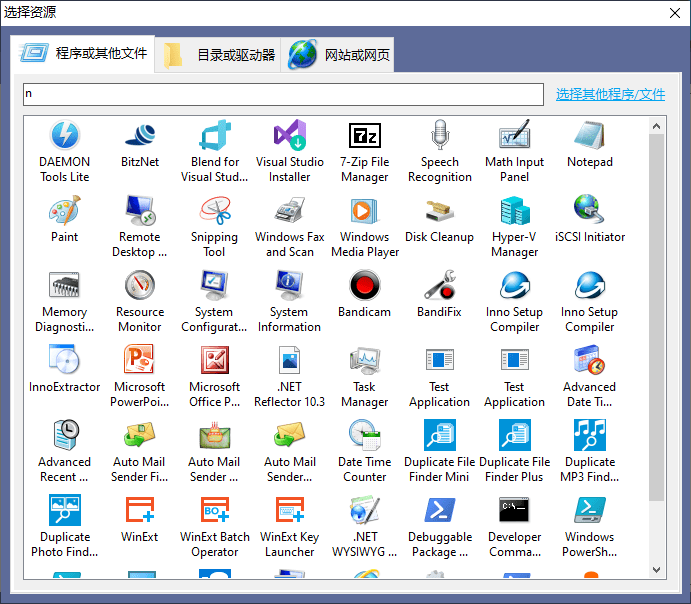The image size is (691, 604).
Task: Select Speech Recognition microphone icon
Action: click(439, 135)
